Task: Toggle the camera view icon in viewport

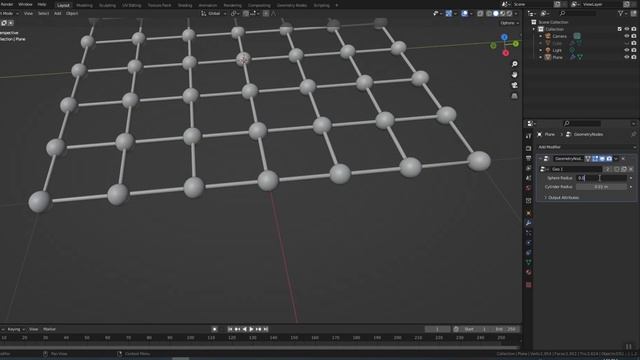Action: 514,85
